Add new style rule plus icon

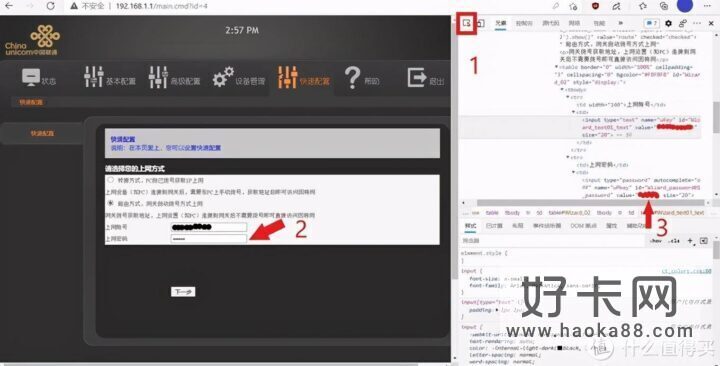[x=690, y=240]
